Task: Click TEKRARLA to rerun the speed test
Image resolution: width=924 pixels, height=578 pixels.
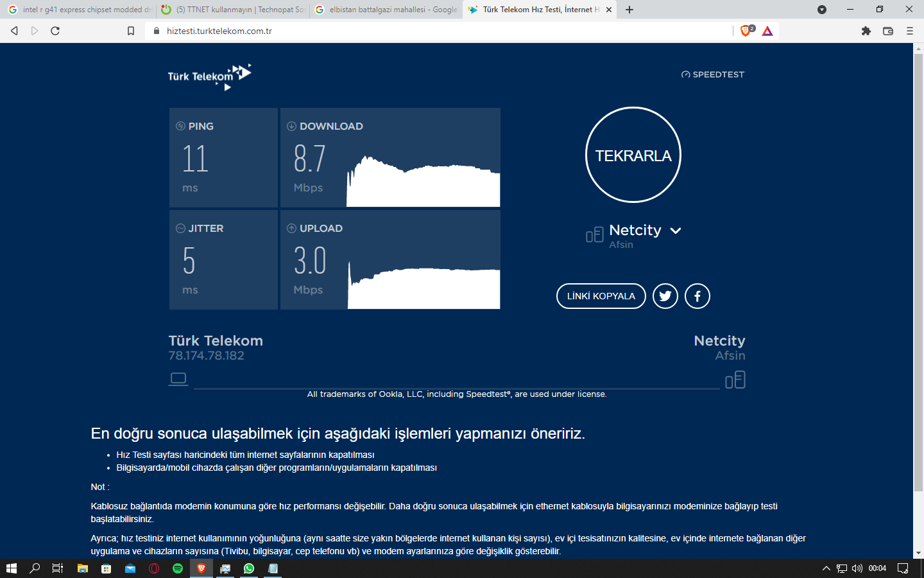Action: click(633, 155)
